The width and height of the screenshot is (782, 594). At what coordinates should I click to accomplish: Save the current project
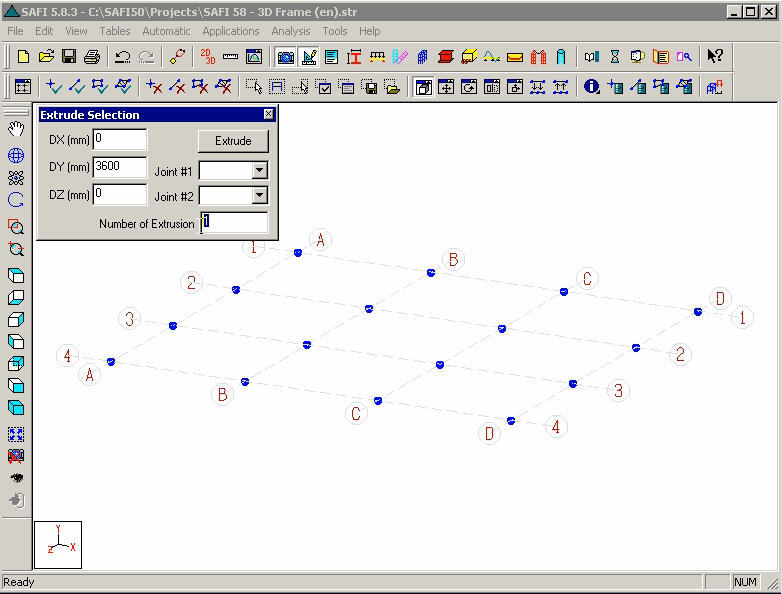point(69,56)
